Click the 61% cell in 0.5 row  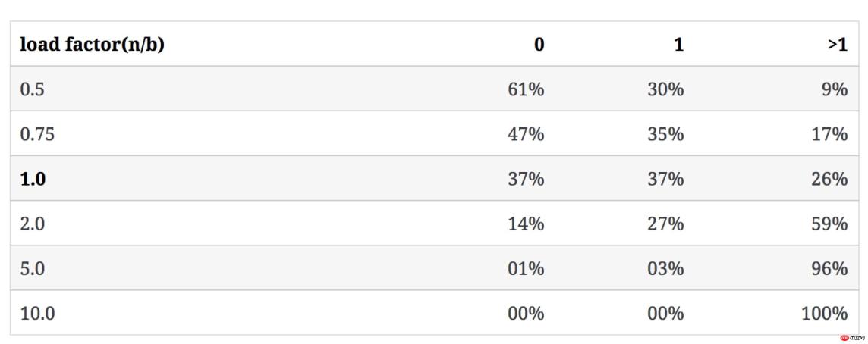click(x=526, y=89)
